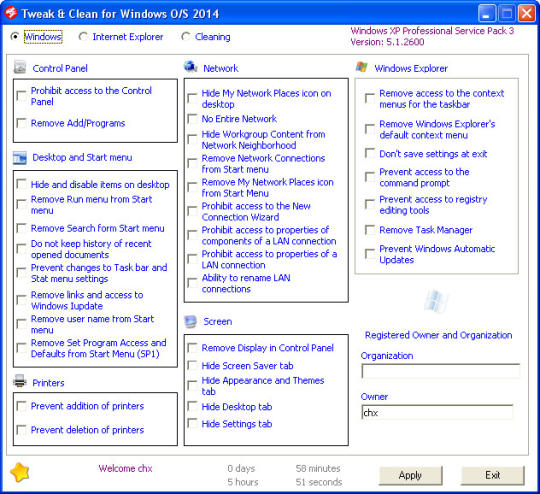Click the app logo in title bar
Screen dimensions: 540x494
click(x=11, y=13)
